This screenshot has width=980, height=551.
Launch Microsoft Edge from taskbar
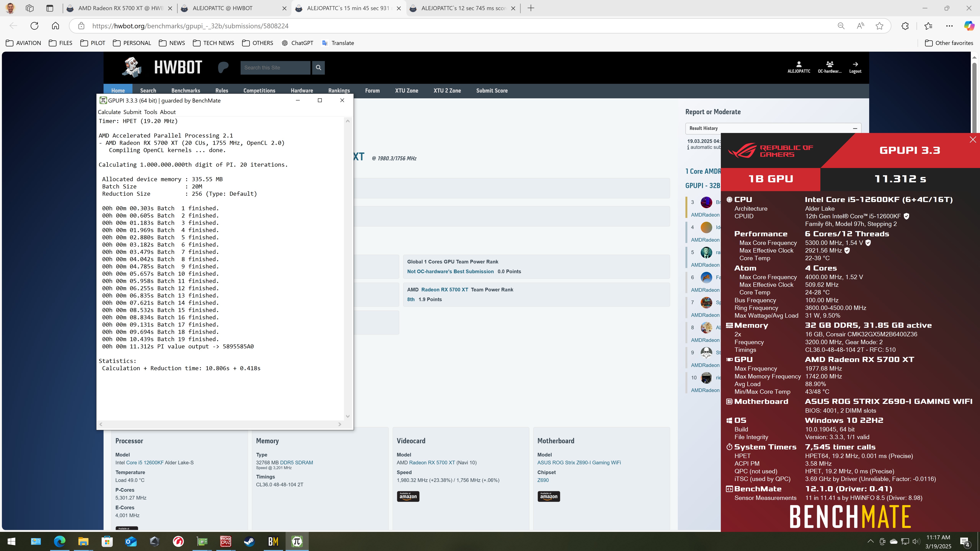tap(59, 541)
